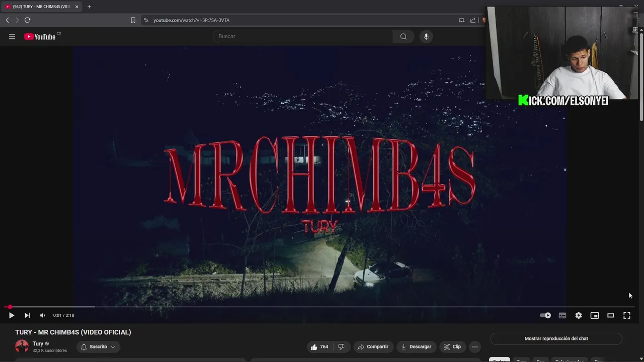Open the Tury channel avatar
644x362 pixels.
pos(22,346)
